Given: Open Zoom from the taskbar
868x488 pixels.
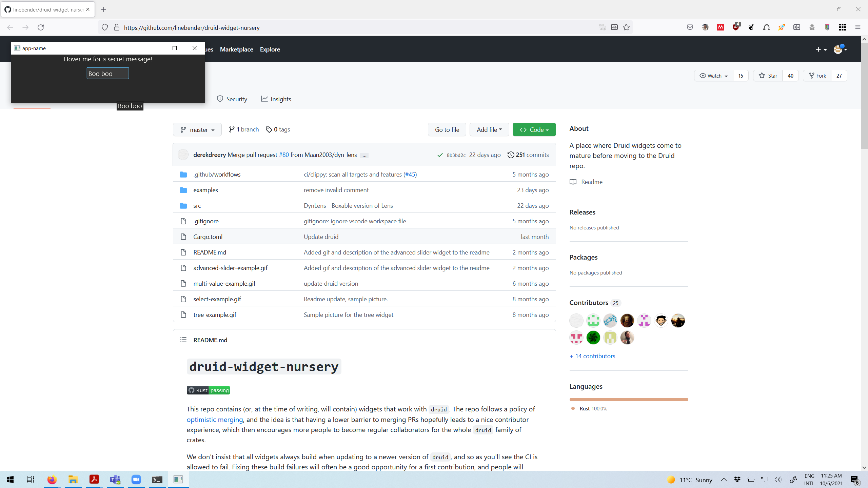Looking at the screenshot, I should click(136, 479).
